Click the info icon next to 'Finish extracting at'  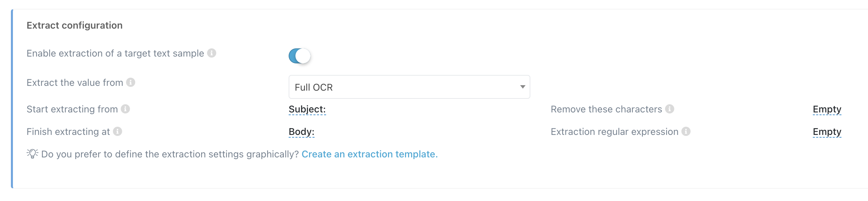(x=117, y=132)
